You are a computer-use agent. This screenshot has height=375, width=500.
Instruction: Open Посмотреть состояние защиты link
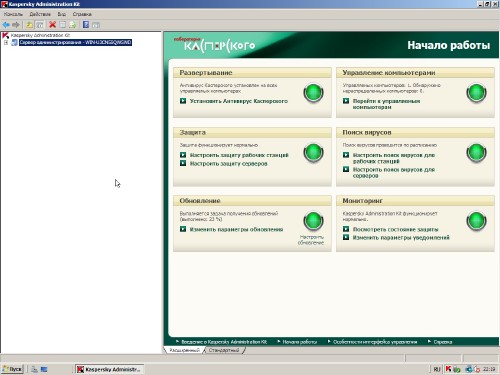tap(396, 229)
